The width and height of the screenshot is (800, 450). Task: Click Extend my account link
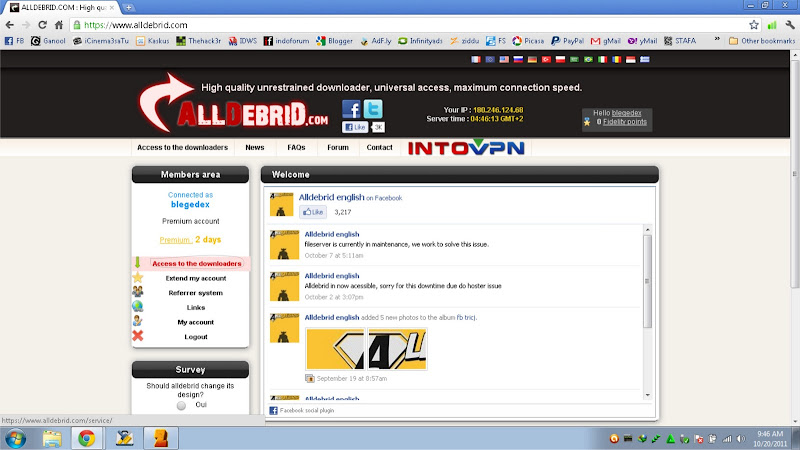click(x=196, y=278)
